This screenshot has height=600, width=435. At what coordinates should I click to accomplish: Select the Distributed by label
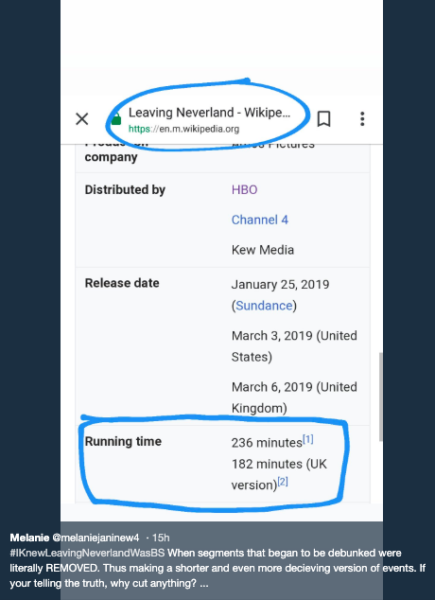click(x=125, y=190)
